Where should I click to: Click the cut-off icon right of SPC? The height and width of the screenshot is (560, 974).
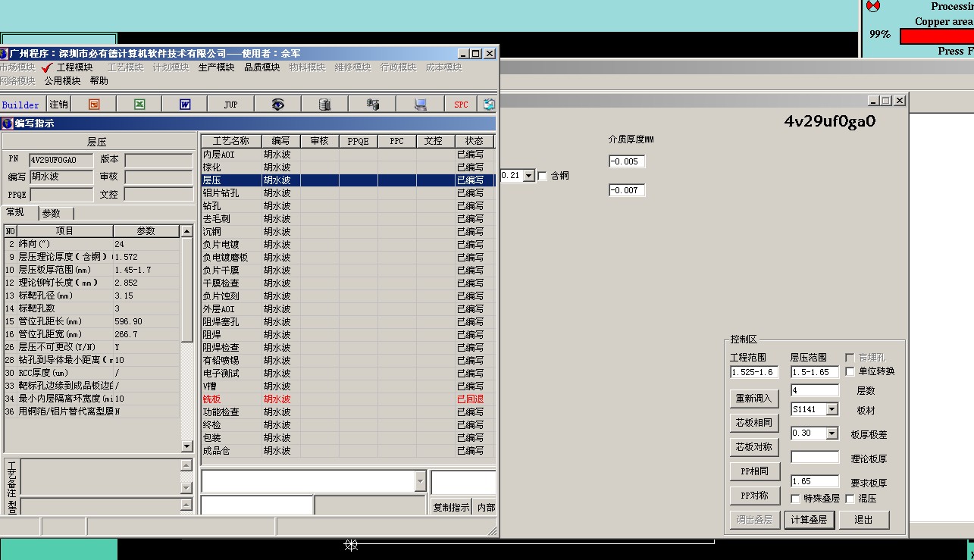490,105
